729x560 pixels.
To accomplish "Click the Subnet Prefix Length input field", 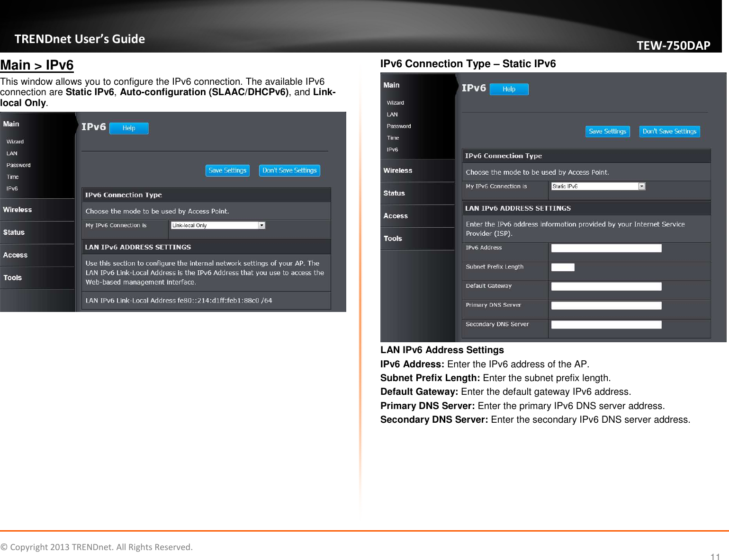I will pos(563,267).
